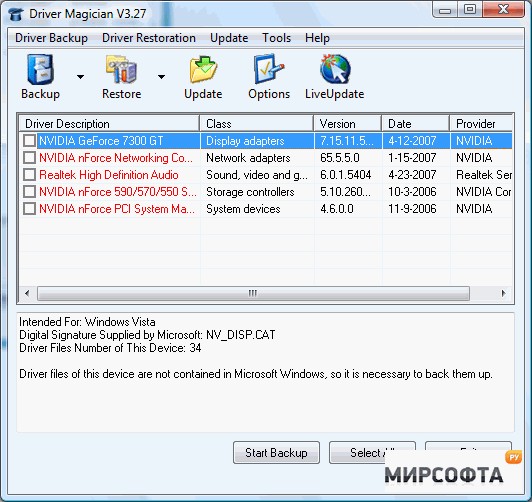
Task: Click the Driver Magician title bar icon
Action: coord(16,14)
